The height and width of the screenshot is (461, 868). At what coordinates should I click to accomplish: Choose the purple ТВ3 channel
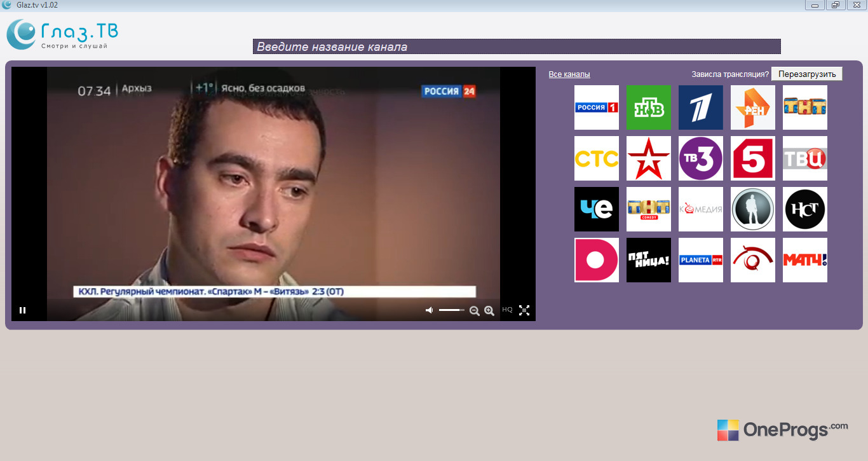tap(700, 158)
